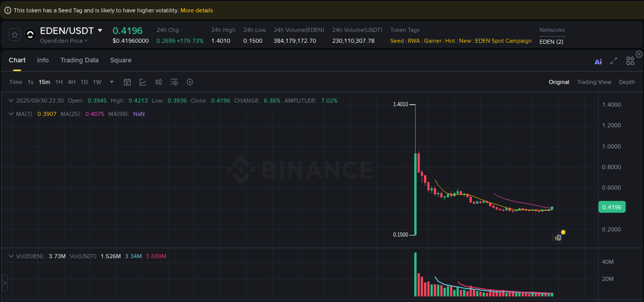Open the chart widget layout icon
The image size is (644, 302).
(630, 60)
